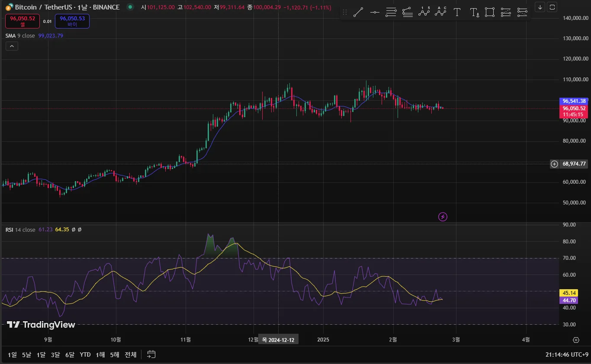Select the Horizontal Line drawing tool
591x364 pixels.
click(375, 13)
